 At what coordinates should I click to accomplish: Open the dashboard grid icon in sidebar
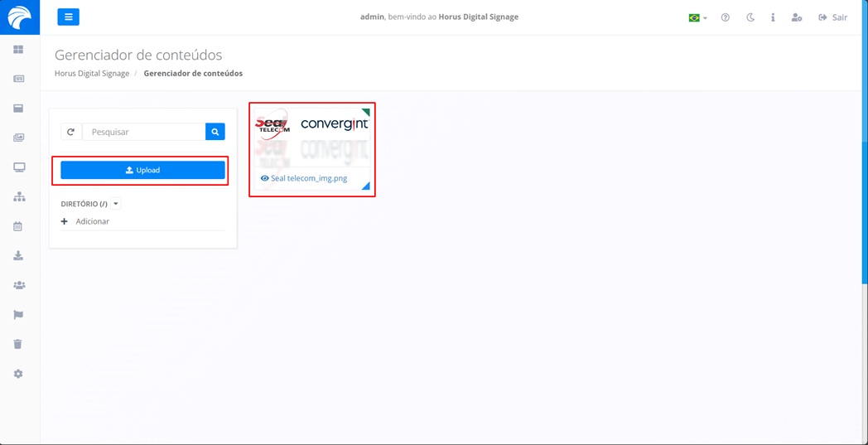(18, 50)
